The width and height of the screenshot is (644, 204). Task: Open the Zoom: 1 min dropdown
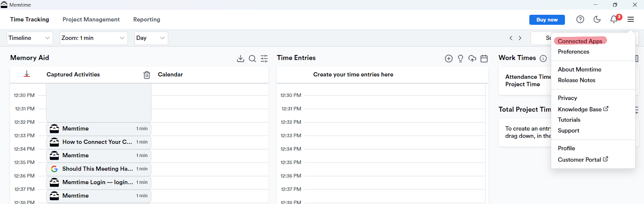click(x=94, y=38)
